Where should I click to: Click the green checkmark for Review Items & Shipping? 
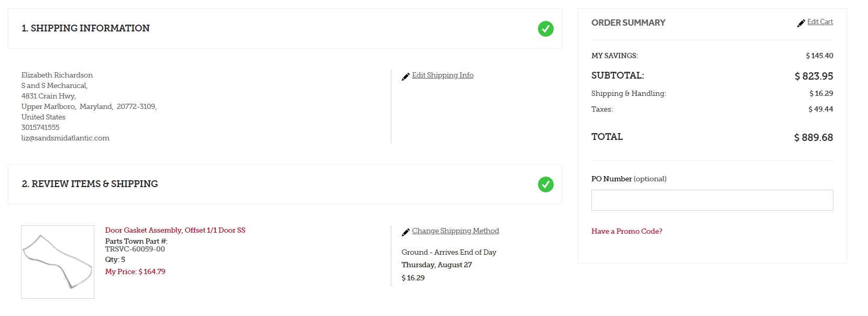[545, 184]
